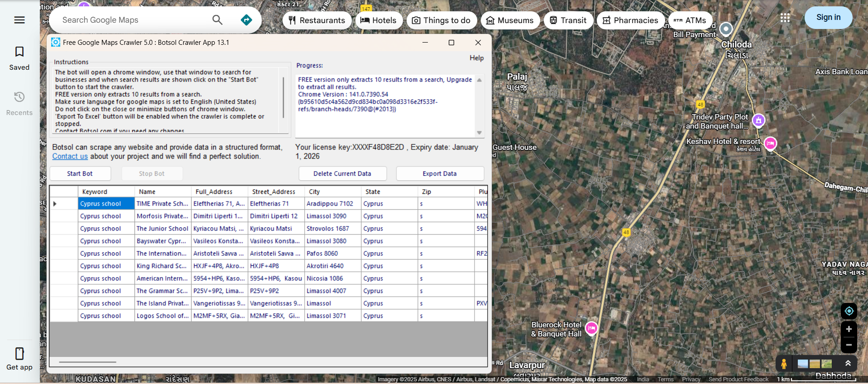The height and width of the screenshot is (384, 868).
Task: Open the Help menu in crawler
Action: pyautogui.click(x=476, y=58)
